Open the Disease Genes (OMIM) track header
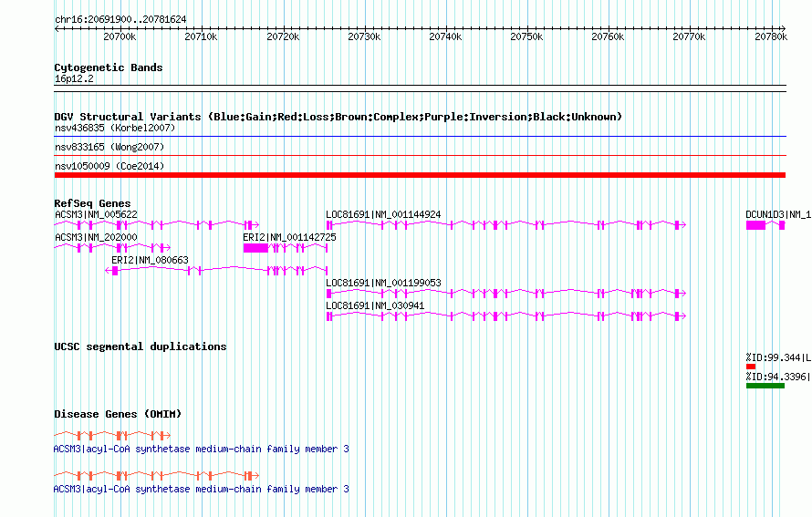 118,414
